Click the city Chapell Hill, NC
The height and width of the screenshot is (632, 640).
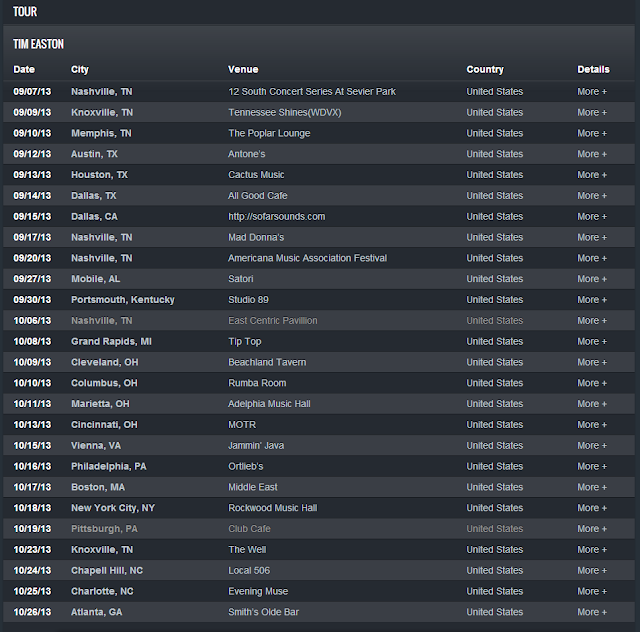[107, 570]
